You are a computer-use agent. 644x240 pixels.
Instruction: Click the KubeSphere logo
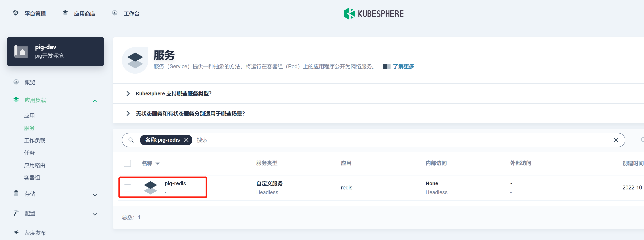pyautogui.click(x=374, y=14)
